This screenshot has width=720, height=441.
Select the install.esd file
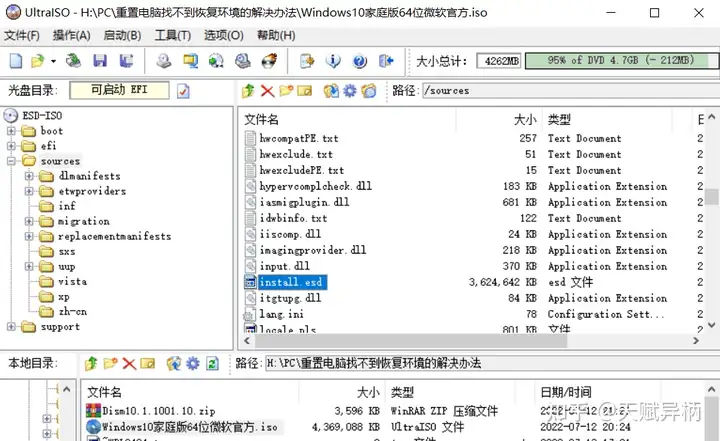[x=291, y=282]
